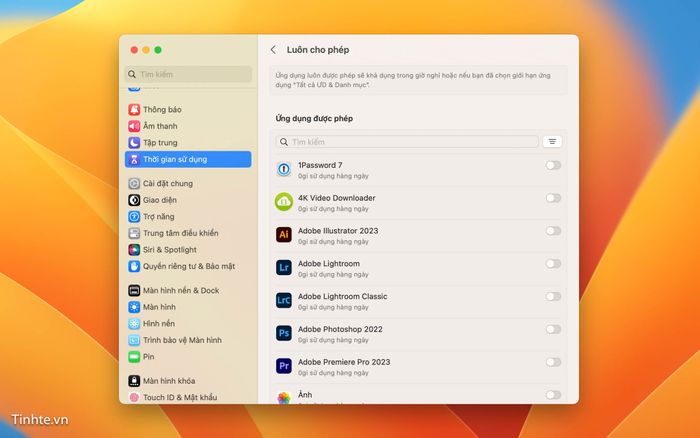Click the Adobe Lightroom Lr icon

tap(283, 267)
